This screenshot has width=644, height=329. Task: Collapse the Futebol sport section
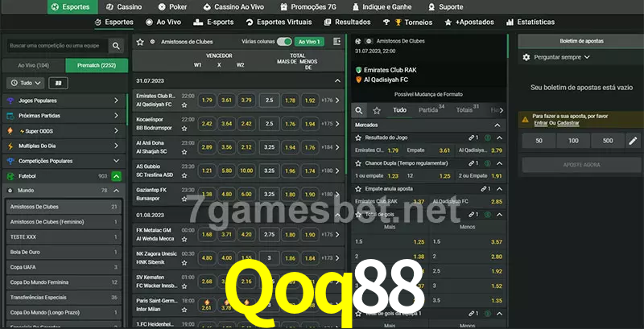[x=117, y=175]
